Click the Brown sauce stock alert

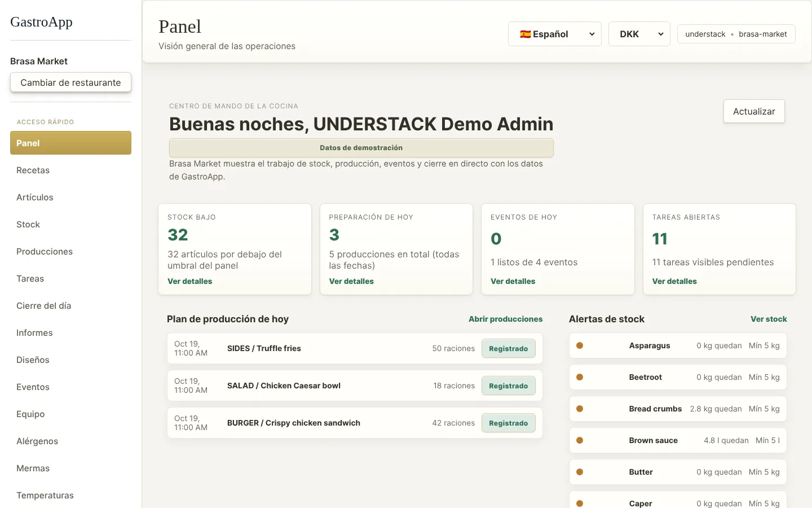[678, 440]
